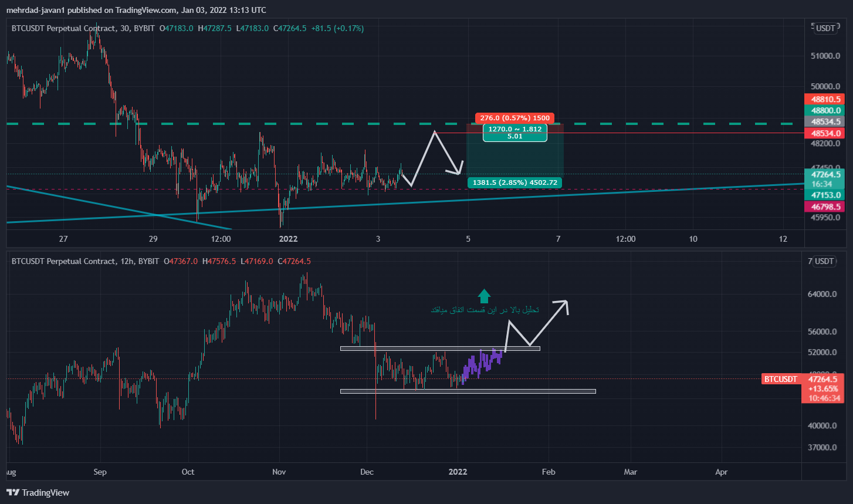Click the red BTCUSDT symbol tag on the lower chart
Viewport: 853px width, 504px height.
point(781,379)
